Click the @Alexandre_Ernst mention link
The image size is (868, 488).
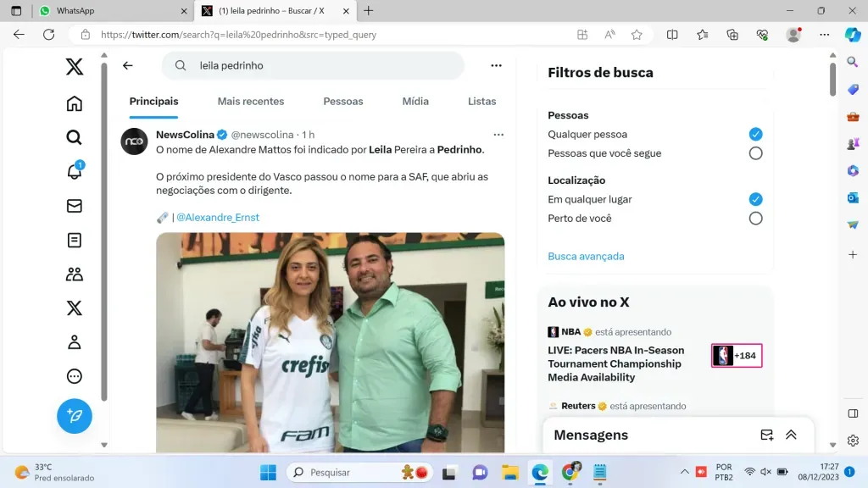(x=218, y=217)
